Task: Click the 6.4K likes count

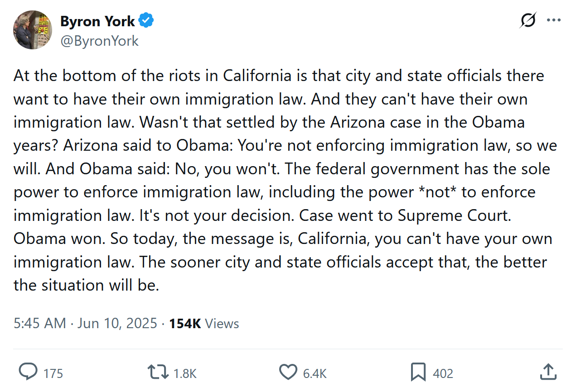Action: (315, 373)
